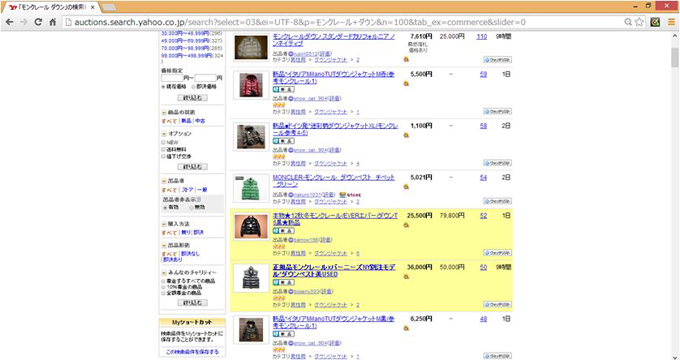
Task: Filter condition by 中古
Action: [x=200, y=121]
